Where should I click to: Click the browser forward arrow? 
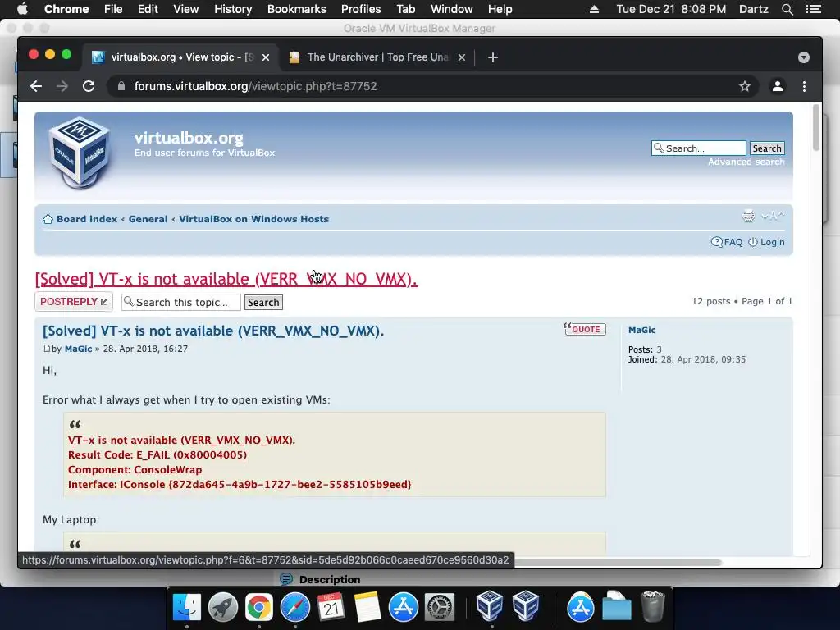(x=62, y=86)
